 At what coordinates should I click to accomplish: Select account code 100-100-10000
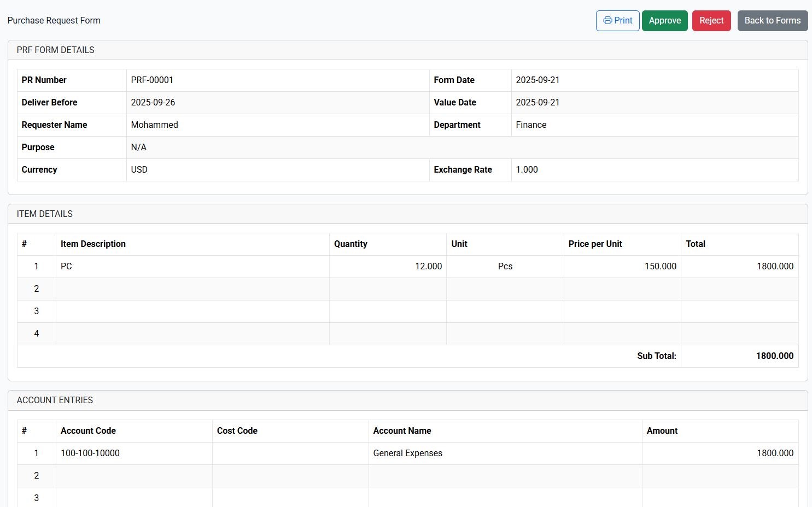(x=90, y=453)
